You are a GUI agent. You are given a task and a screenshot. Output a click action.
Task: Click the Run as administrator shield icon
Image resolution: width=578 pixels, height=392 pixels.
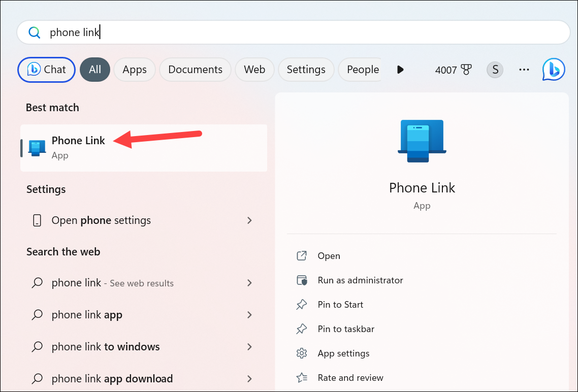[x=302, y=280]
